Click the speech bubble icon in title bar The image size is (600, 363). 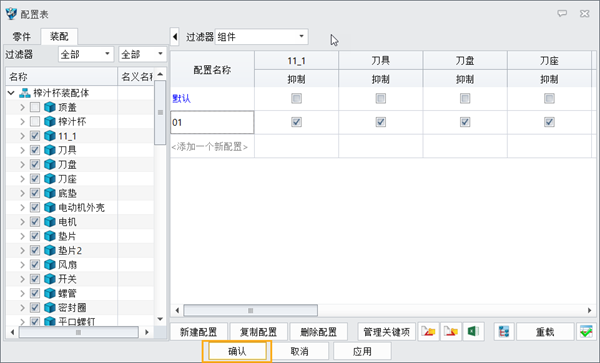[x=562, y=14]
